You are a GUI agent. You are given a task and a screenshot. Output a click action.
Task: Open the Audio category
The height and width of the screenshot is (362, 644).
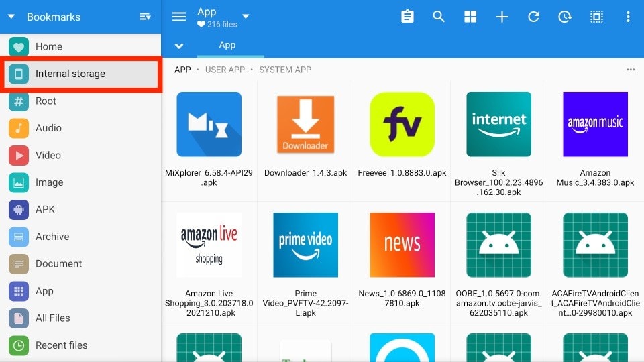point(80,128)
